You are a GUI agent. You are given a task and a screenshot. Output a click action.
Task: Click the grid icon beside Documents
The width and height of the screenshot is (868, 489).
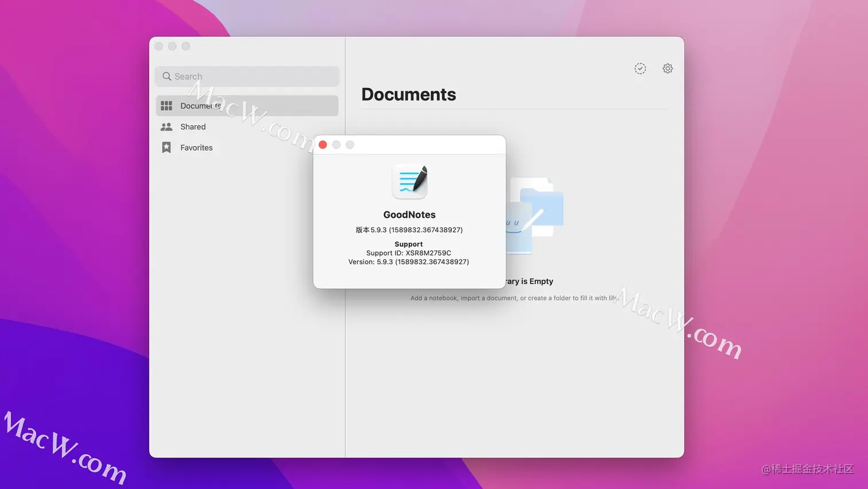pos(166,106)
